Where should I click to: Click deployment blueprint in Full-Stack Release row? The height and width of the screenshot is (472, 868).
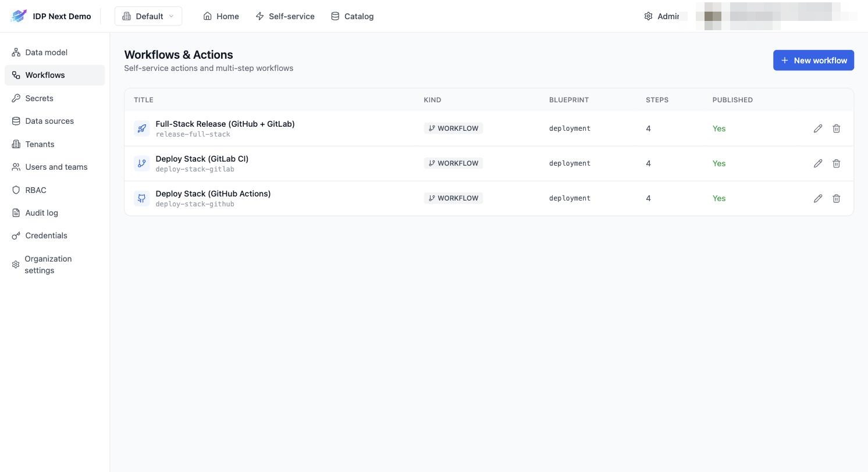click(x=570, y=128)
